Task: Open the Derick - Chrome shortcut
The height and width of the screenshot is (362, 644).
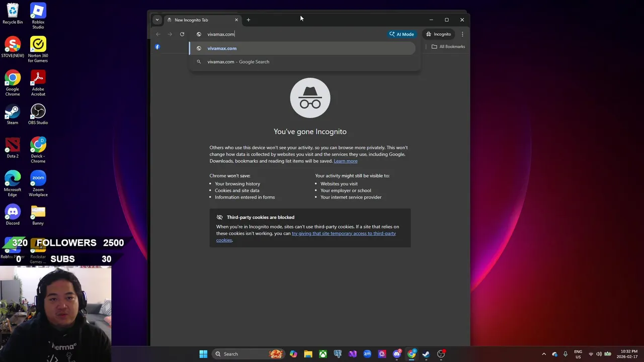Action: point(38,150)
